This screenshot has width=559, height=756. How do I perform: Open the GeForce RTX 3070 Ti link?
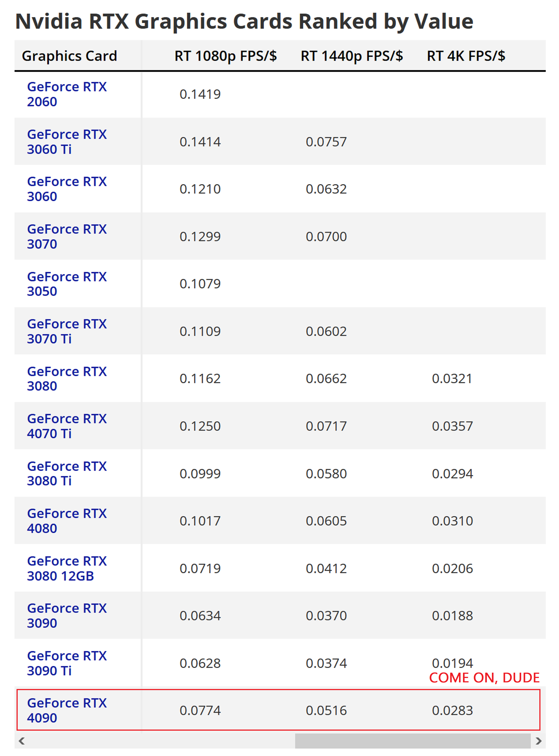[x=67, y=331]
